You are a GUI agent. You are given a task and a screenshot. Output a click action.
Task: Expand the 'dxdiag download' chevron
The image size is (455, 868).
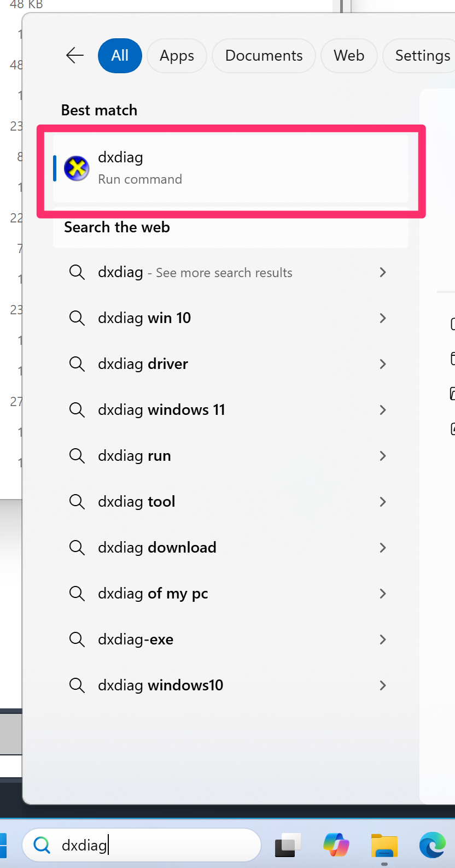[383, 548]
